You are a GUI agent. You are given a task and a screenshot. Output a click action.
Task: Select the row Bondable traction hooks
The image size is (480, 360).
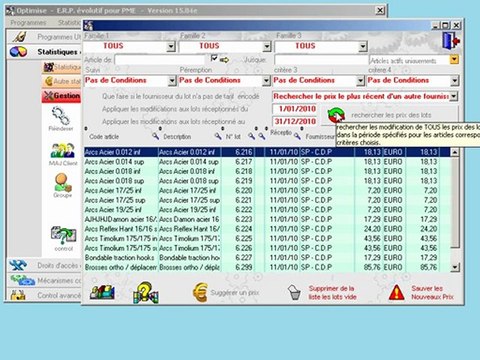click(x=266, y=258)
